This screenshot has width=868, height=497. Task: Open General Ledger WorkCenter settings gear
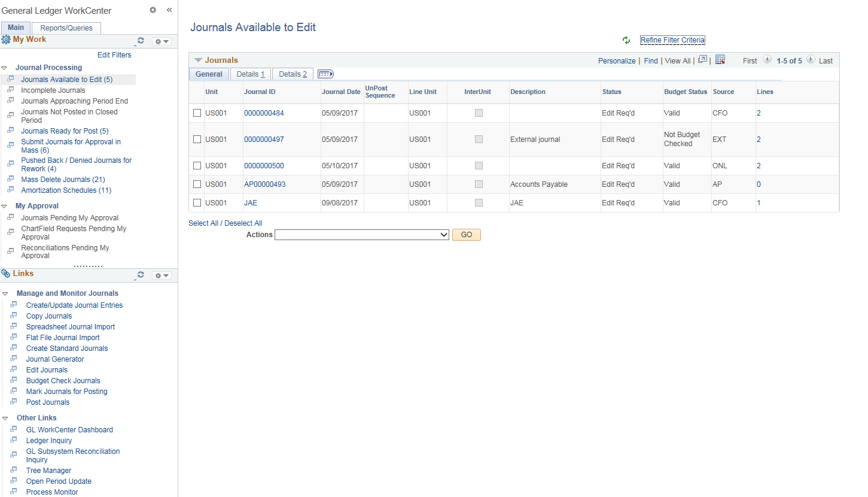point(153,10)
